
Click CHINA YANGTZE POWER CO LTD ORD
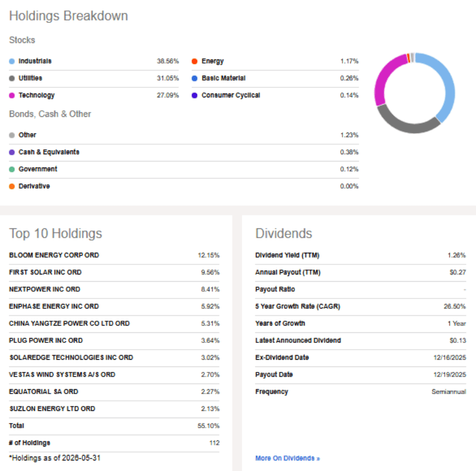pos(69,323)
